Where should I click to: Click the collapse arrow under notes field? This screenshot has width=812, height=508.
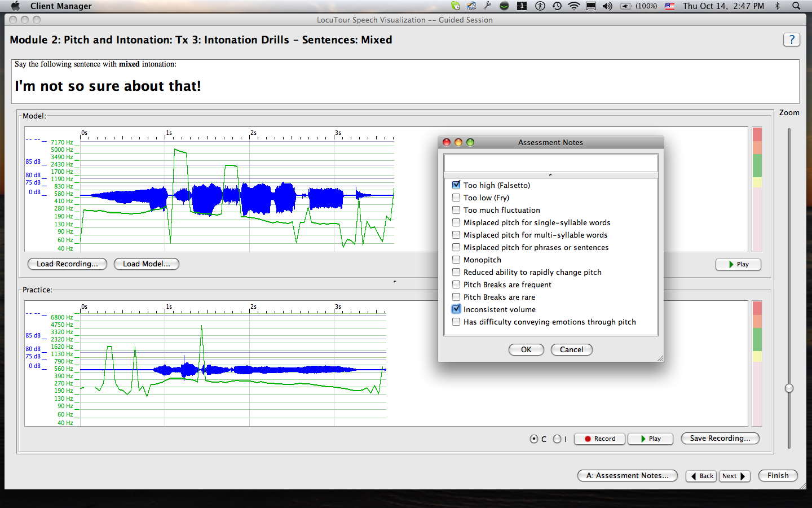point(550,175)
